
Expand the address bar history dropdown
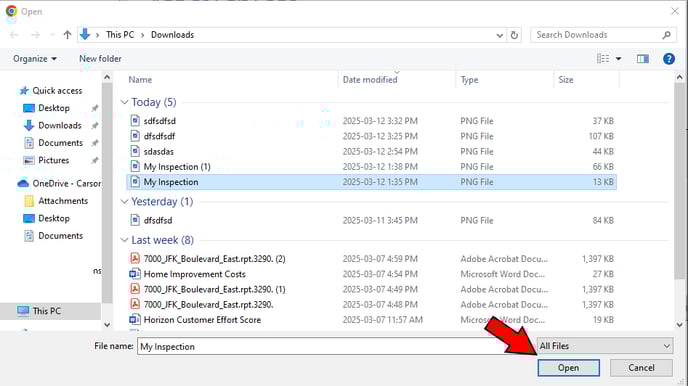499,35
